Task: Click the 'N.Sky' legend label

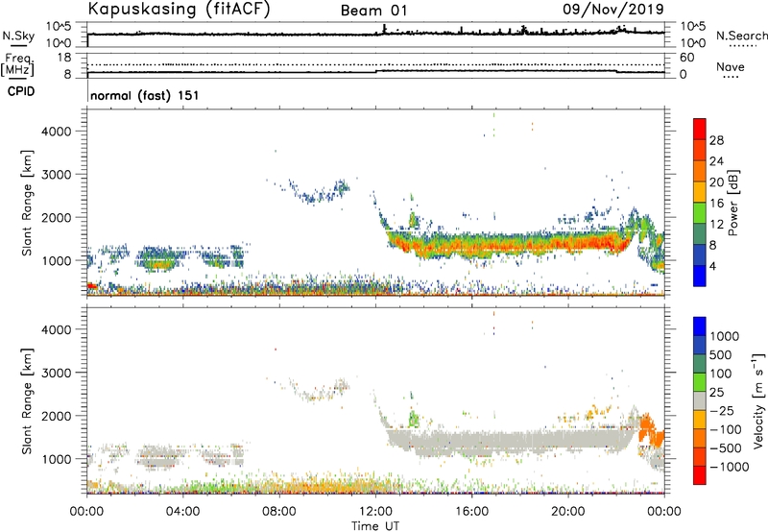Action: coord(18,36)
